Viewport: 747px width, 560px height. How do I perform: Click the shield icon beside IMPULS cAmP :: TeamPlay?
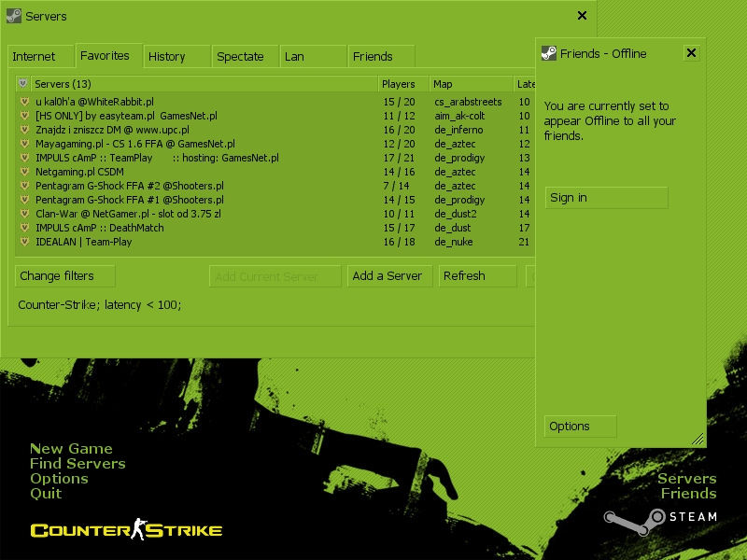click(x=24, y=158)
